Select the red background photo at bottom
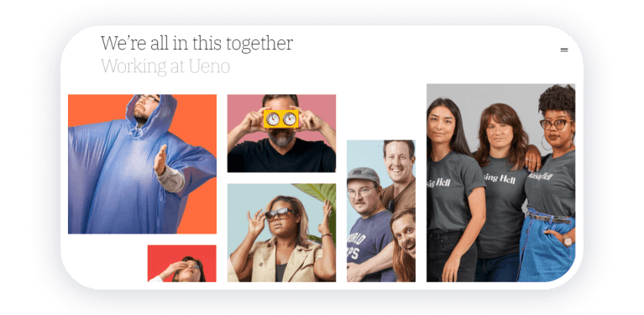 182,263
